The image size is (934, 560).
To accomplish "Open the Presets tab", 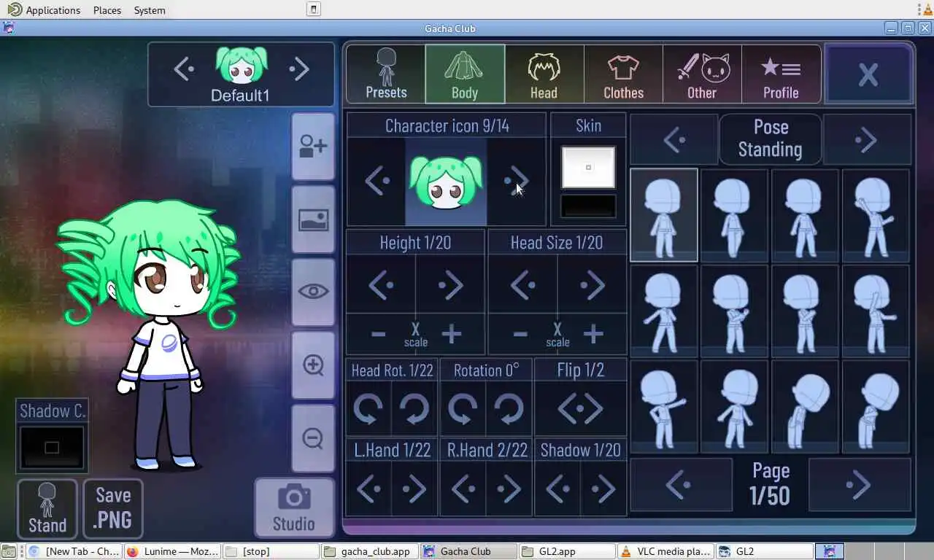I will pos(386,74).
